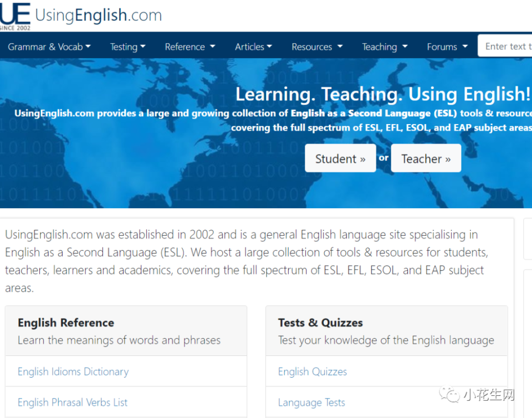Open the English Phrasal Verbs List link

pos(73,402)
